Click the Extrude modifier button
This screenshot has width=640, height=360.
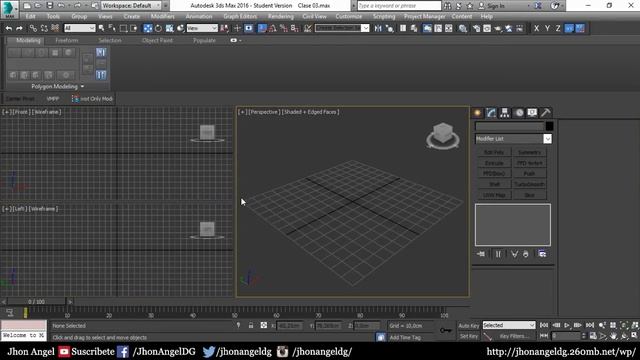pos(494,163)
